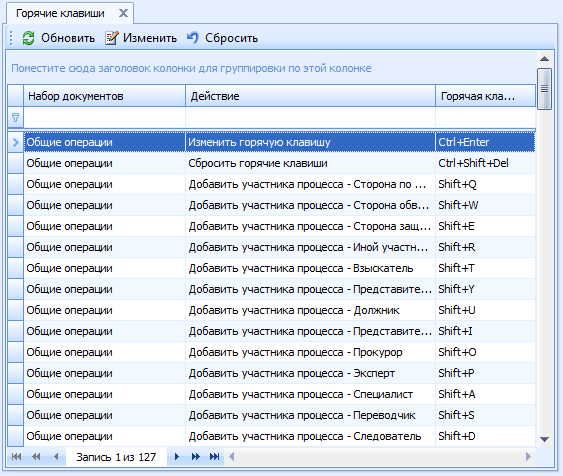The width and height of the screenshot is (563, 476).
Task: Click the Изменить edit pencil icon
Action: coord(112,38)
